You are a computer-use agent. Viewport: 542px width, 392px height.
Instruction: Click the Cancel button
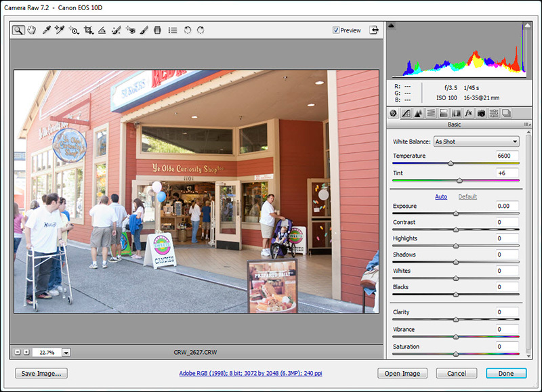(457, 373)
